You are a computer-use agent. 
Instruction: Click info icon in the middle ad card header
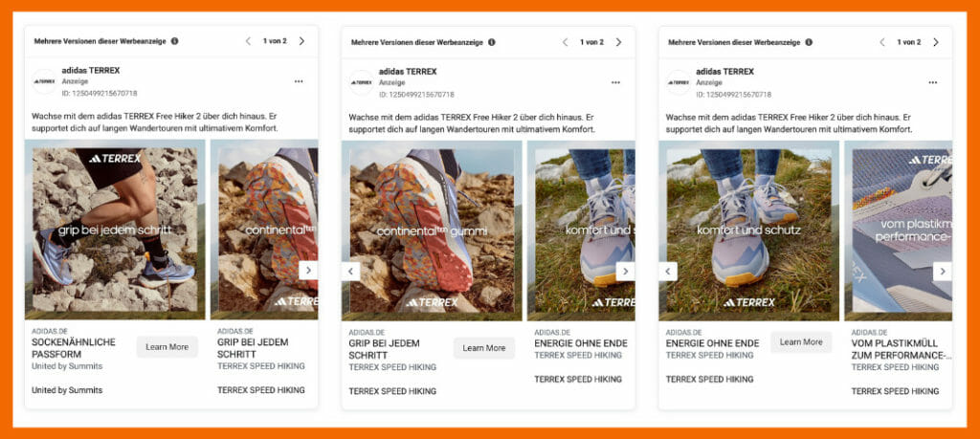coord(492,42)
